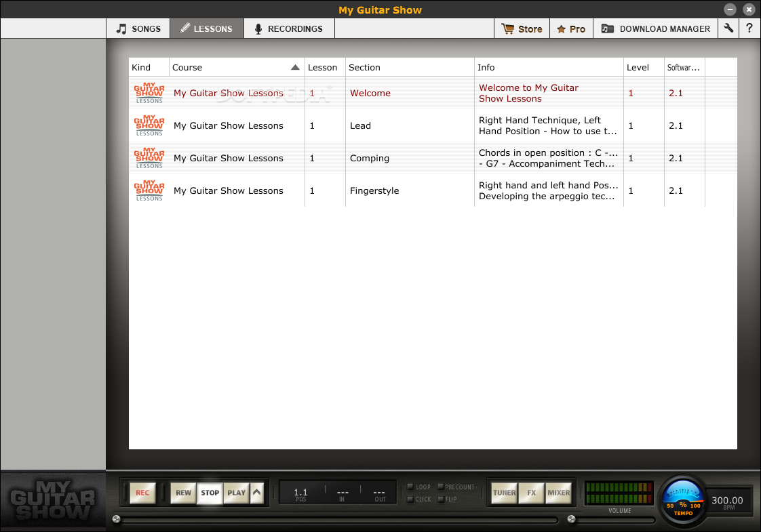
Task: Click the 300.00 BPM tempo value
Action: click(727, 500)
